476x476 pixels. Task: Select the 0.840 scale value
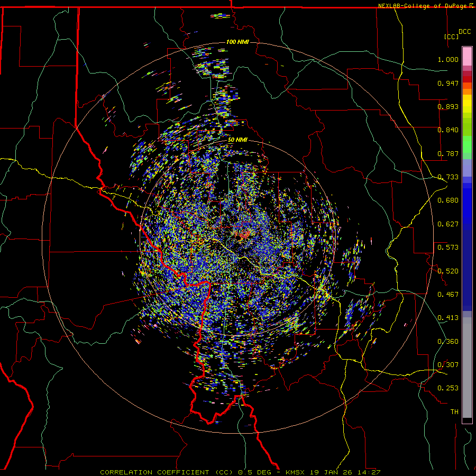(448, 130)
